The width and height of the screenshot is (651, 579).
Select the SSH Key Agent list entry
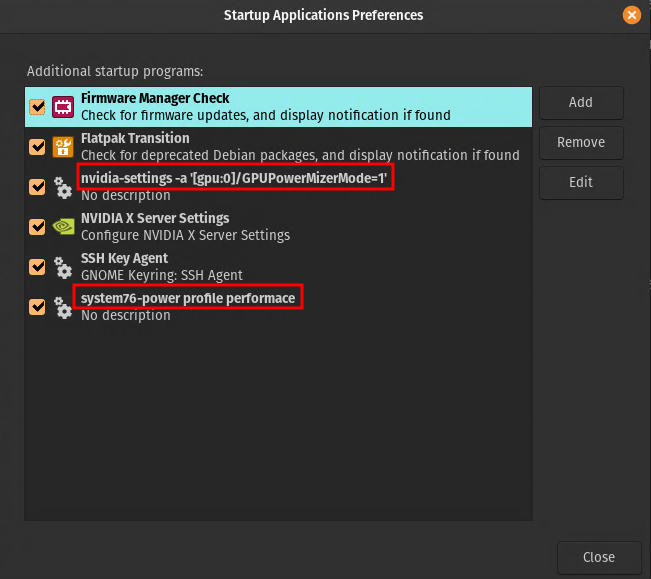pyautogui.click(x=127, y=259)
